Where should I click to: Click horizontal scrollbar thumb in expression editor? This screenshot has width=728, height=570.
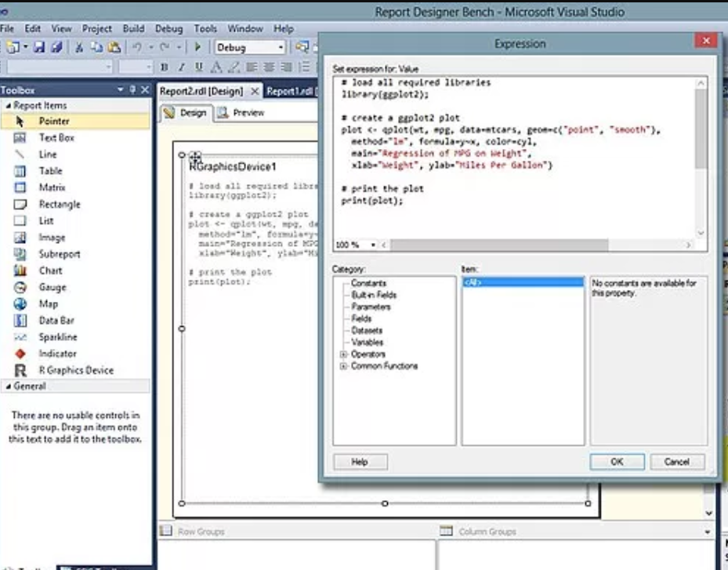tap(498, 245)
